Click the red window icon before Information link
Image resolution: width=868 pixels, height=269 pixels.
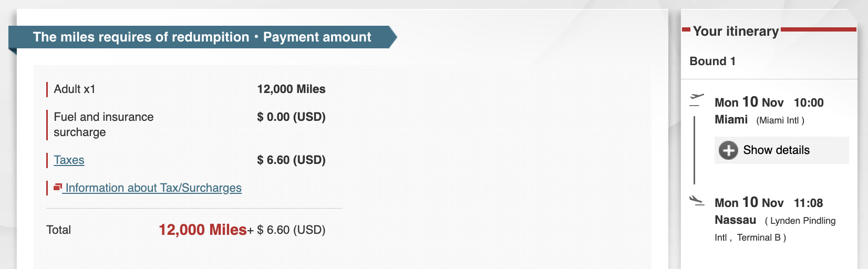(58, 187)
